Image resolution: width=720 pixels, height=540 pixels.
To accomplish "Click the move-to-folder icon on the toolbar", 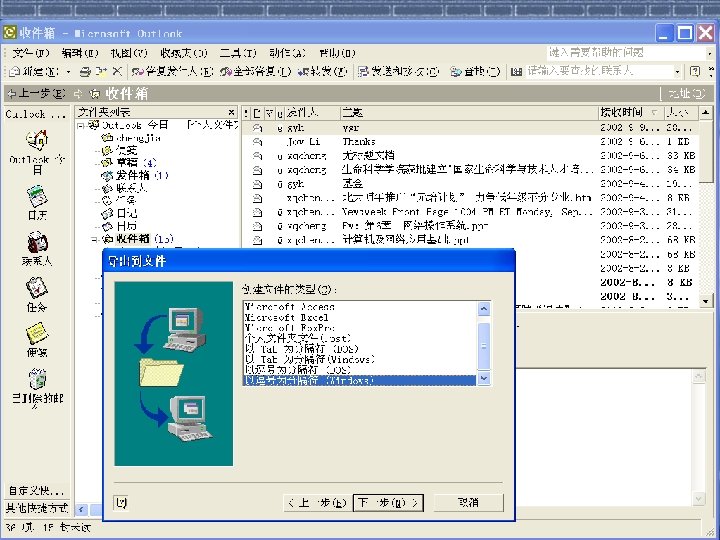I will point(101,72).
